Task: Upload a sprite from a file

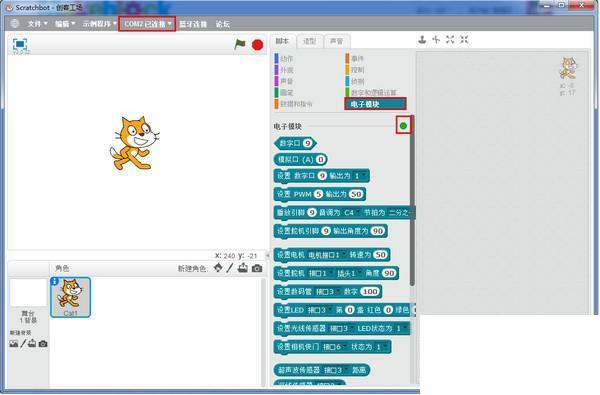Action: [243, 268]
